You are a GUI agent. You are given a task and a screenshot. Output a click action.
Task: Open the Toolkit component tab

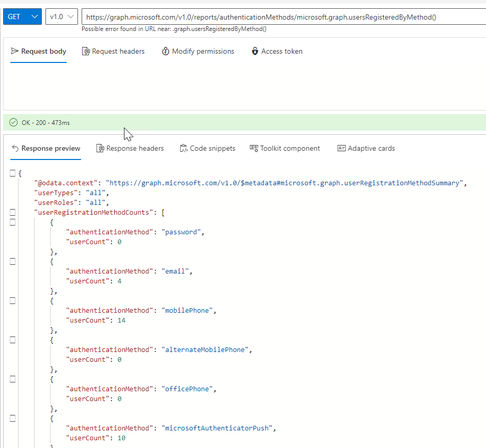click(285, 149)
